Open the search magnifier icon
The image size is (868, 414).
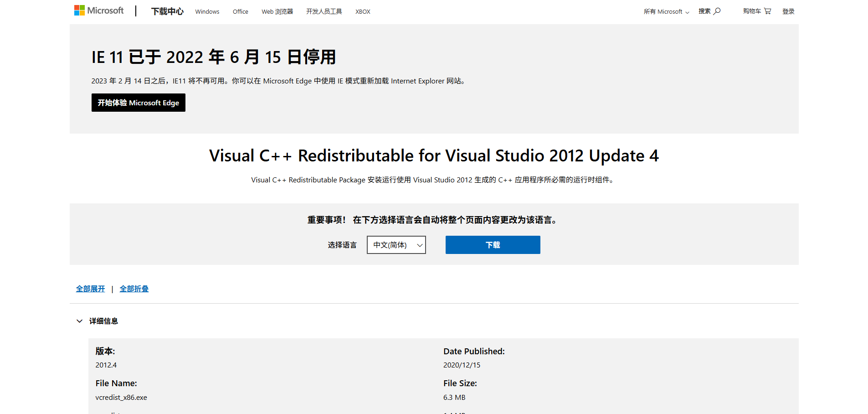[717, 11]
